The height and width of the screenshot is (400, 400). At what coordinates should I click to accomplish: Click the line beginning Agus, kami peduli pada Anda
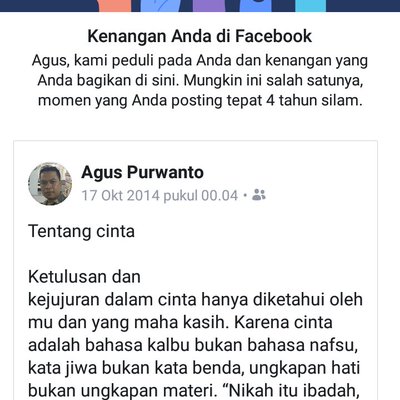[200, 61]
